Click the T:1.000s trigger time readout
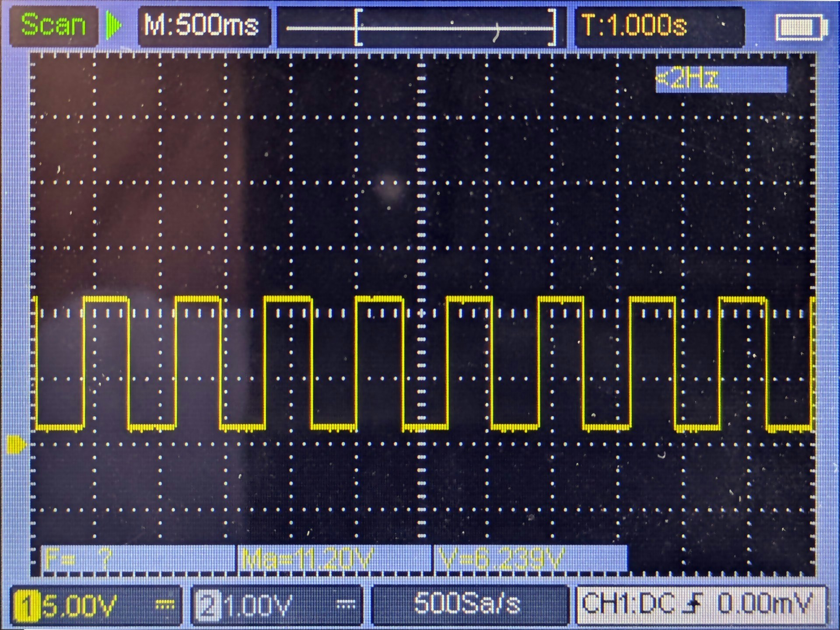Image resolution: width=840 pixels, height=630 pixels. point(633,25)
